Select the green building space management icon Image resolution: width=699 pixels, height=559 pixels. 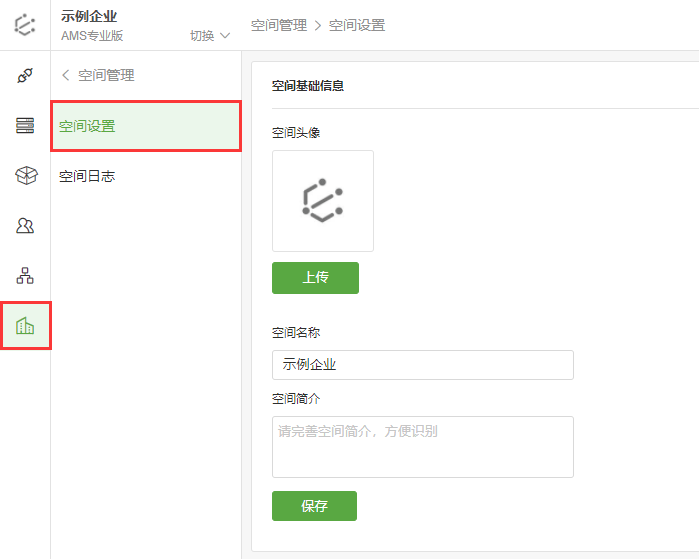pyautogui.click(x=25, y=326)
